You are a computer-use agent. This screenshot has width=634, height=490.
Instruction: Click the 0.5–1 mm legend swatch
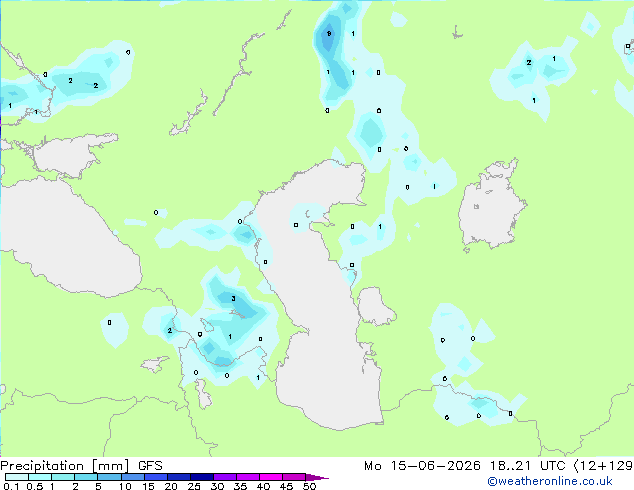pyautogui.click(x=40, y=477)
